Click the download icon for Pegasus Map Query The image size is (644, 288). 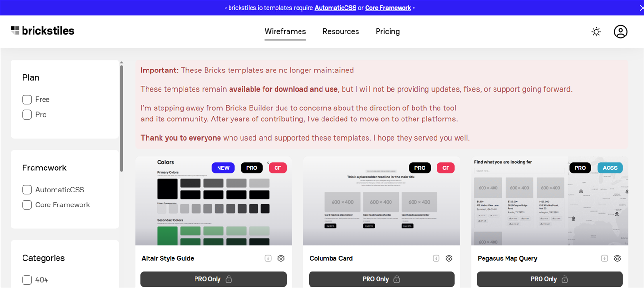pyautogui.click(x=605, y=258)
